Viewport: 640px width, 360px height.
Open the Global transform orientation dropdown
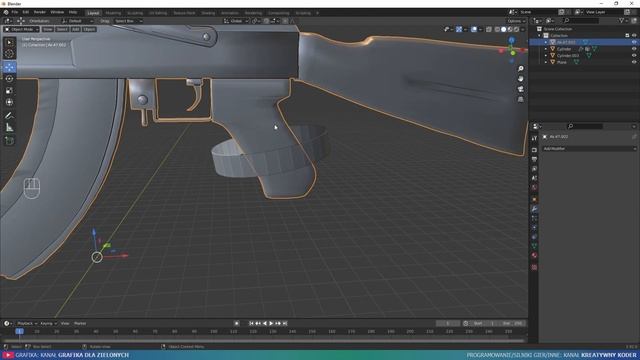(x=236, y=21)
